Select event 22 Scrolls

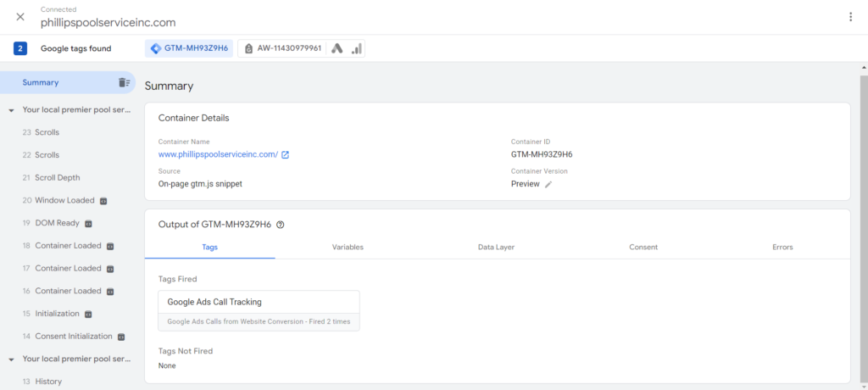41,155
